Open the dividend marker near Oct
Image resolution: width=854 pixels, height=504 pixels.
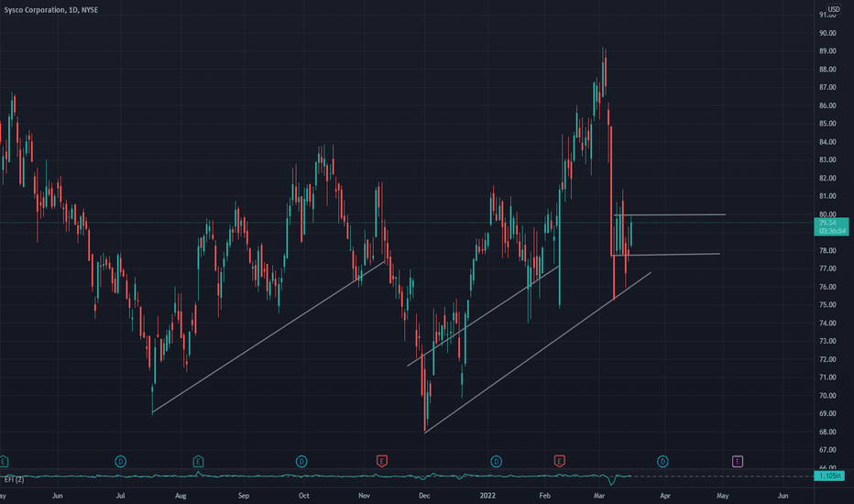point(301,462)
